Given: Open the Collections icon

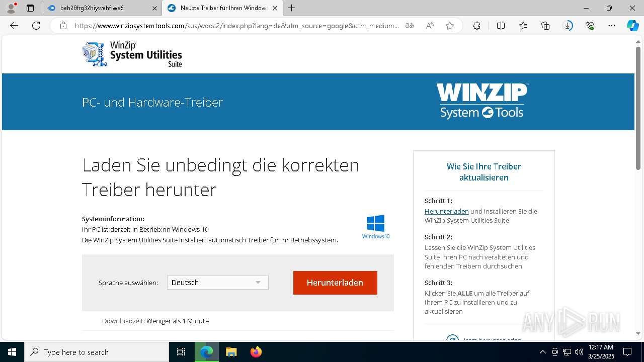Looking at the screenshot, I should tap(545, 26).
